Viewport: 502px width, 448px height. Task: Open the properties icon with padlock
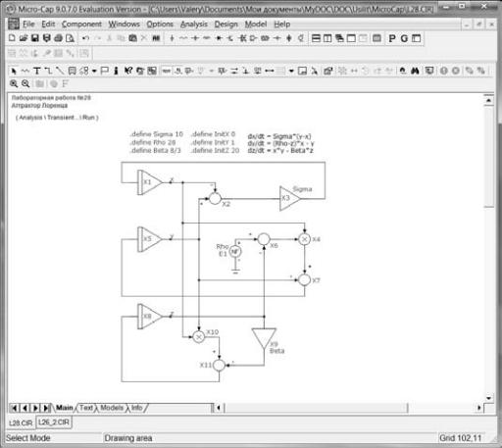coord(328,71)
